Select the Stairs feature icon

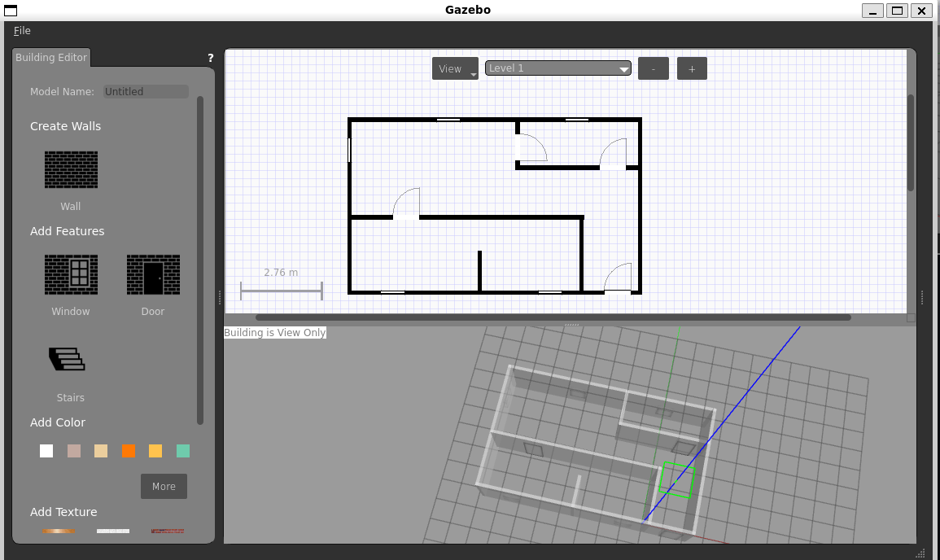pyautogui.click(x=68, y=359)
